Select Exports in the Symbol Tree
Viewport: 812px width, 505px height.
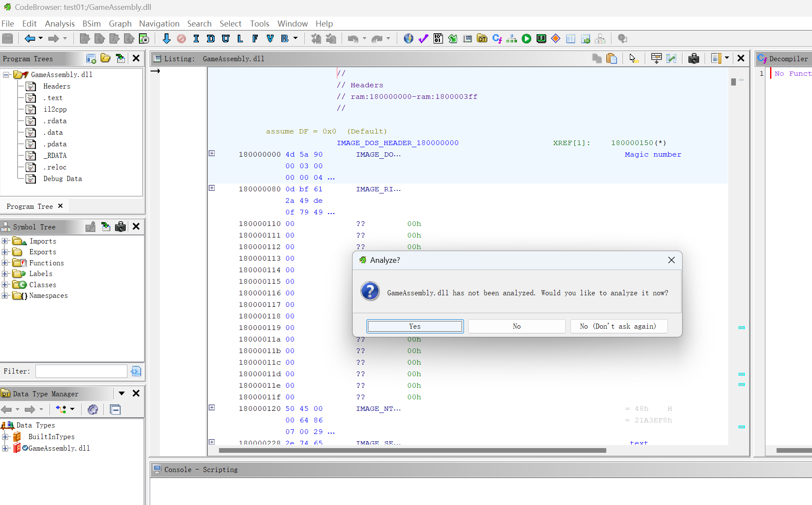tap(42, 252)
